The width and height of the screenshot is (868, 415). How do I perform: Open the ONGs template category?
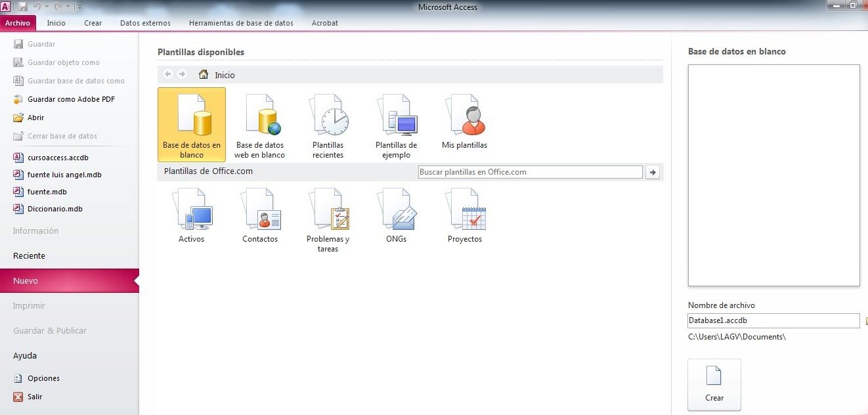coord(396,217)
